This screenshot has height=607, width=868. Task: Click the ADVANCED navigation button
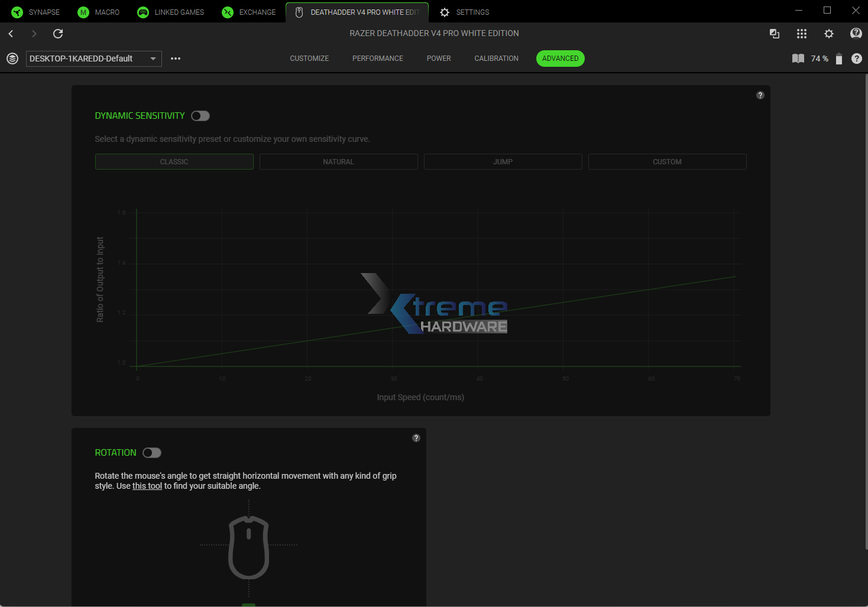point(560,58)
